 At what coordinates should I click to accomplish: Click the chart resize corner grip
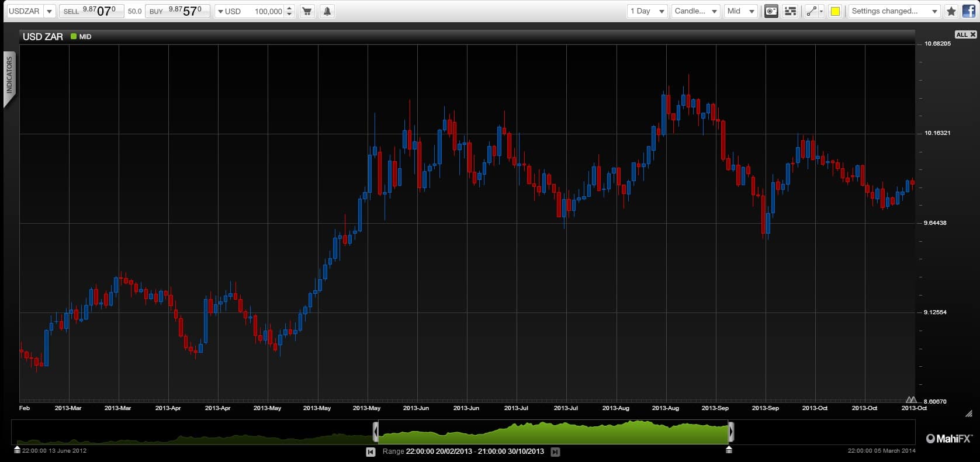[x=968, y=414]
